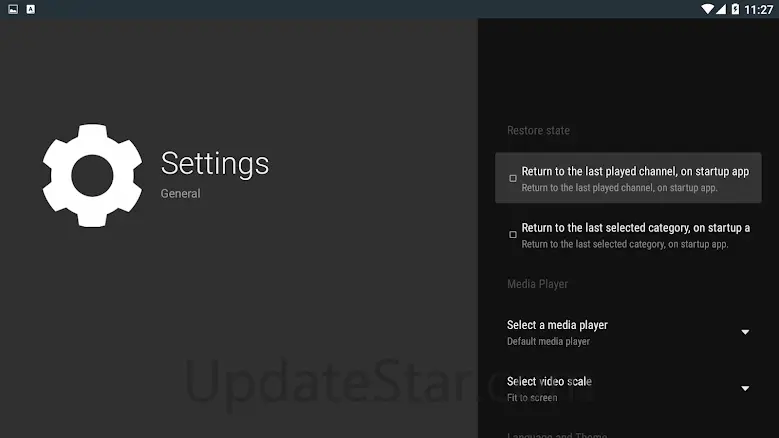Click the 'Restore state' section header
Viewport: 779px width, 438px height.
click(x=538, y=131)
